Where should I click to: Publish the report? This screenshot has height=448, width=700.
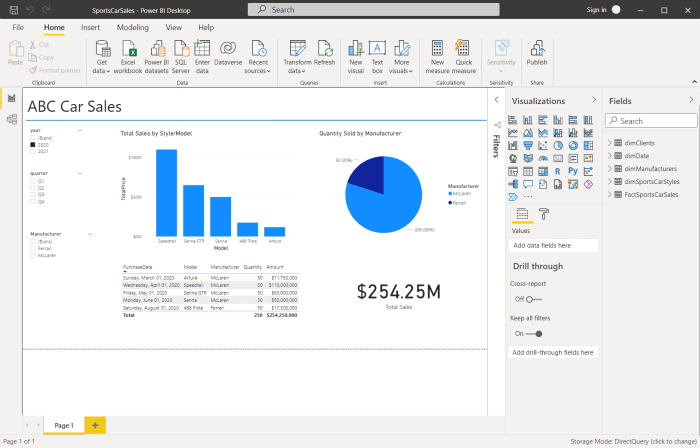(537, 53)
